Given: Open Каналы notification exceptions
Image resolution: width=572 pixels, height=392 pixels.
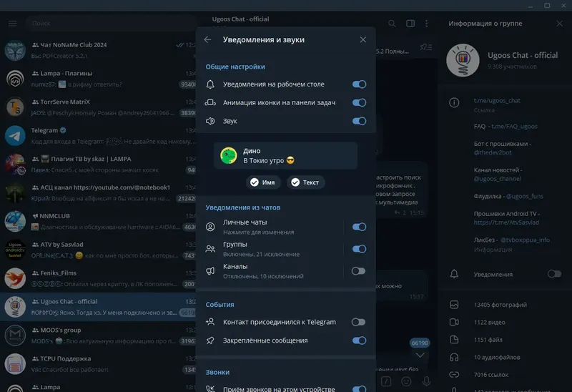Looking at the screenshot, I should 270,271.
